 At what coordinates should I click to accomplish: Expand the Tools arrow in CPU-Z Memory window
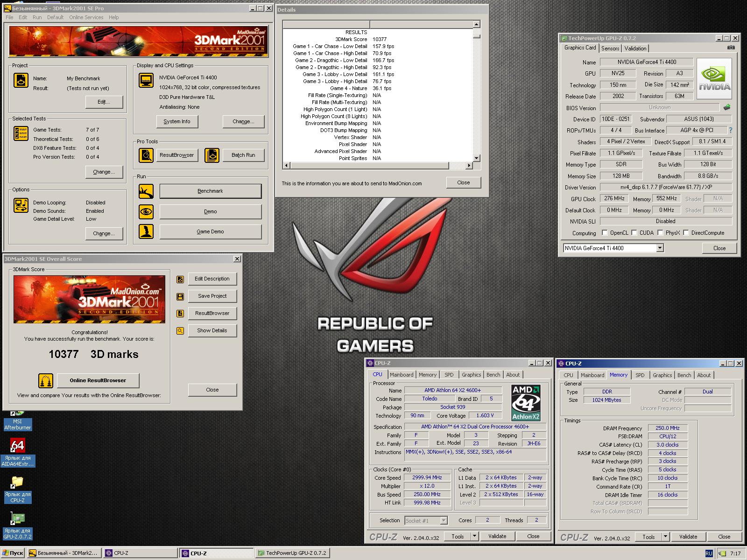(666, 537)
